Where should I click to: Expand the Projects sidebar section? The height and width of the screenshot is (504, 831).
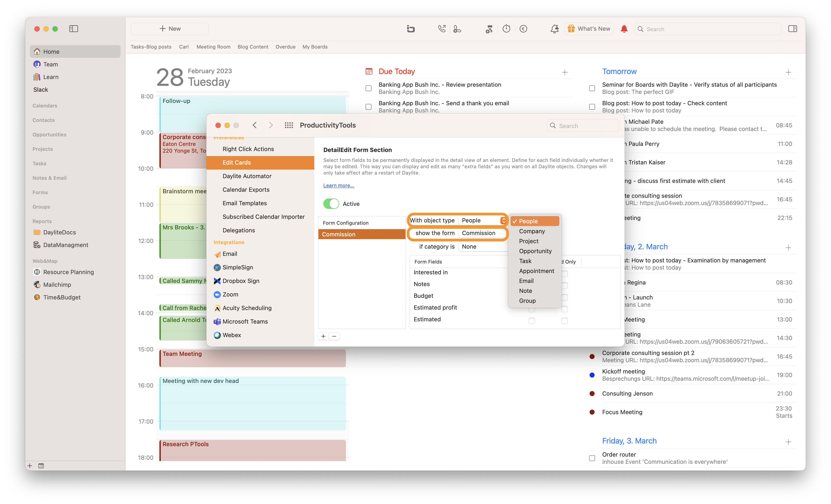point(42,149)
